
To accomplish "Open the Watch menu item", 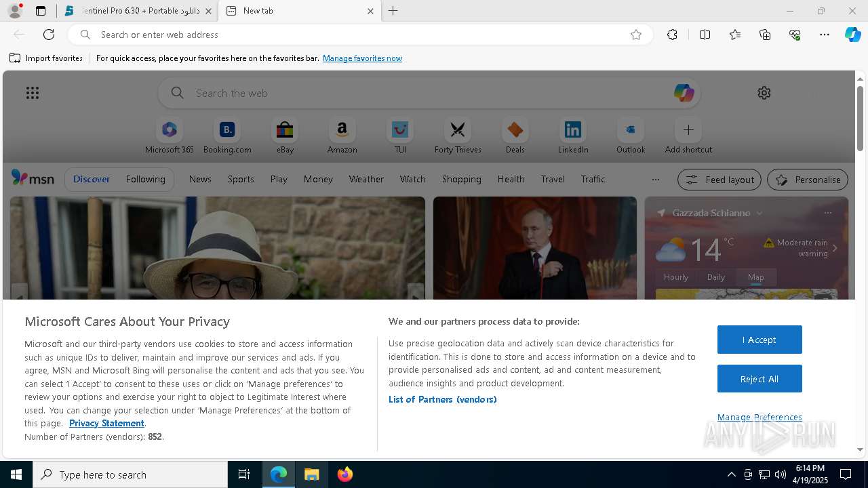I will tap(413, 179).
